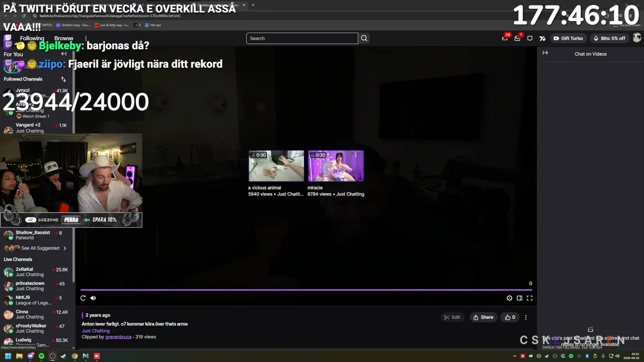
Task: Open the whispers speech bubble icon
Action: [530, 38]
